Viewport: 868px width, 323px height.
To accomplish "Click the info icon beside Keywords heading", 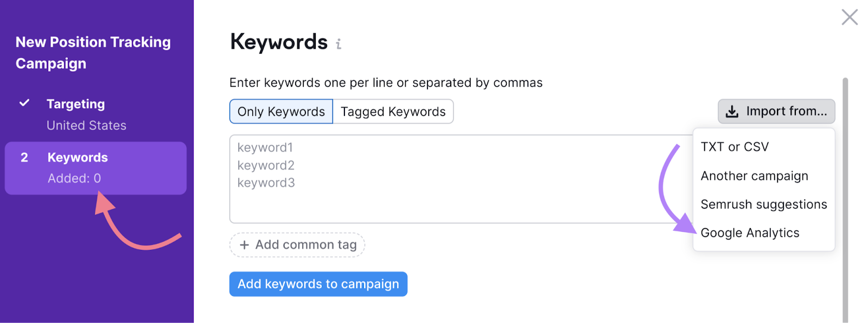I will (339, 44).
